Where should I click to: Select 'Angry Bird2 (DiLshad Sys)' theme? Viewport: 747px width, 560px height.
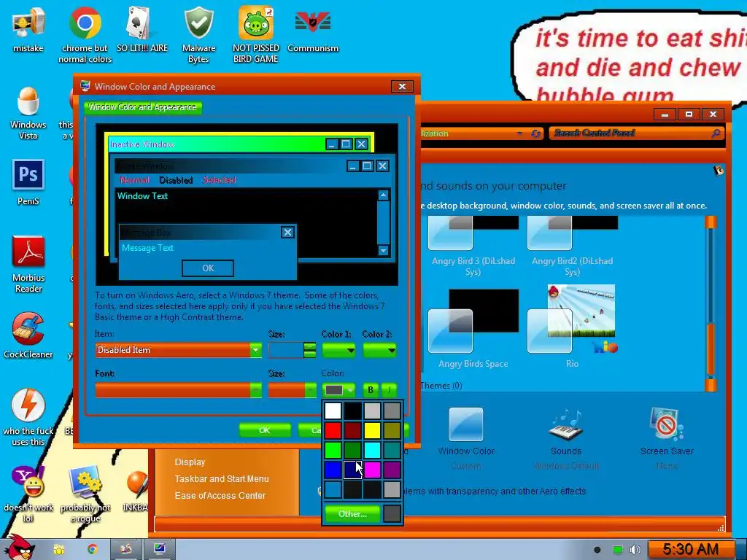[x=572, y=246]
